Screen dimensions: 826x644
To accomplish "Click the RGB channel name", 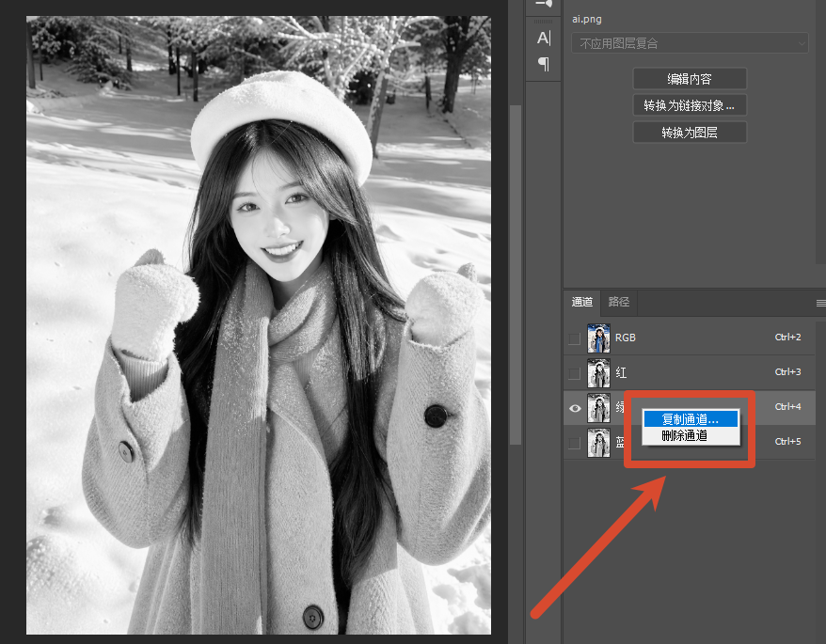I will [626, 338].
